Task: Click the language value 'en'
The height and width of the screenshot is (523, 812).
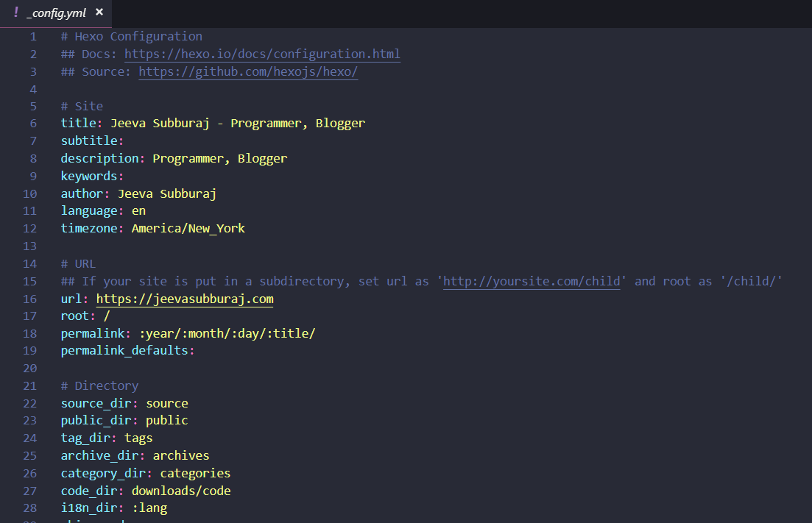Action: tap(139, 211)
